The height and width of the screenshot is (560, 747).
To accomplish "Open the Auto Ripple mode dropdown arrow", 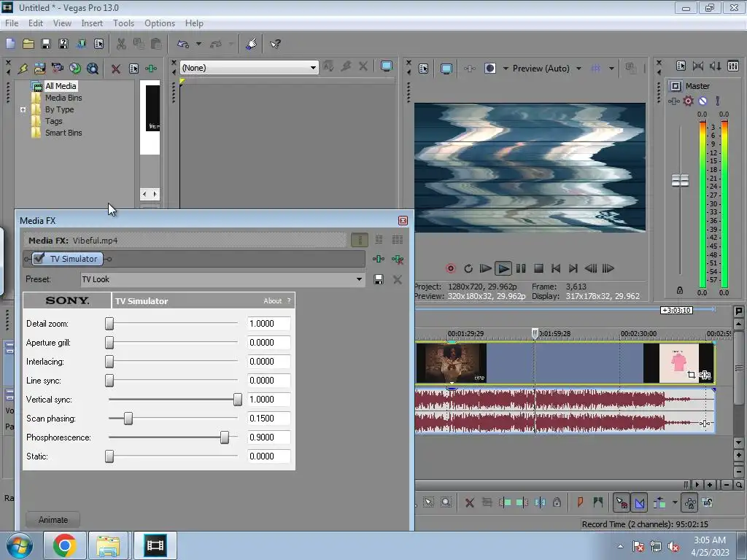I will coord(675,502).
